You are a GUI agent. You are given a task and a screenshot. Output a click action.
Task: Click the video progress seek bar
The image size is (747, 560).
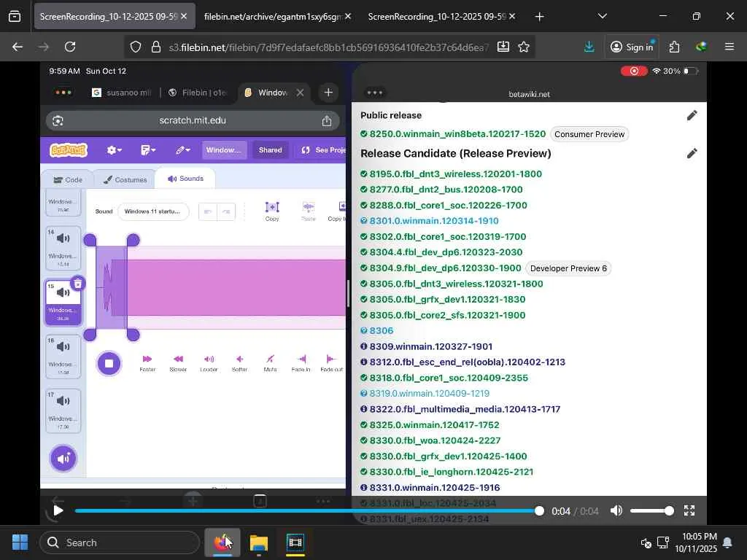(x=307, y=511)
